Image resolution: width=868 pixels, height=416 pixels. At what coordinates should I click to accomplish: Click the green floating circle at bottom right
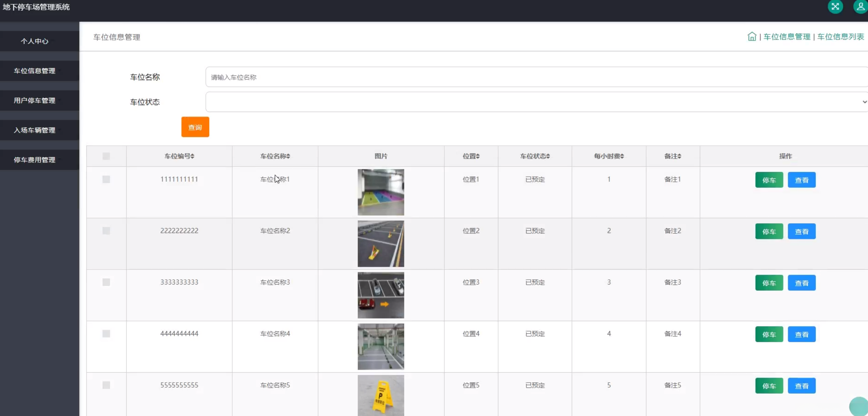[859, 406]
